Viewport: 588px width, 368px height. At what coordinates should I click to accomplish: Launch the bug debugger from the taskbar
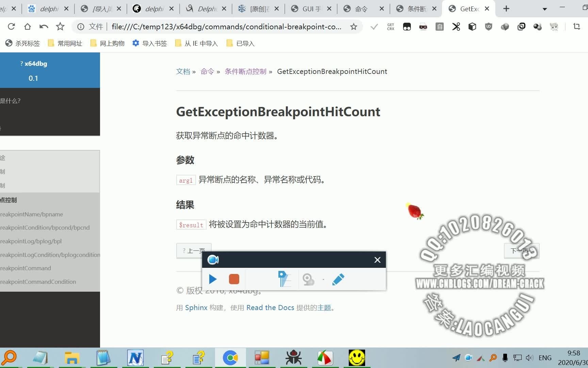click(293, 358)
